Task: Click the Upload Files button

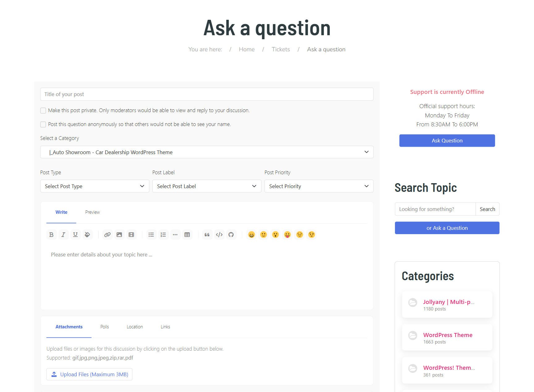Action: [x=89, y=374]
